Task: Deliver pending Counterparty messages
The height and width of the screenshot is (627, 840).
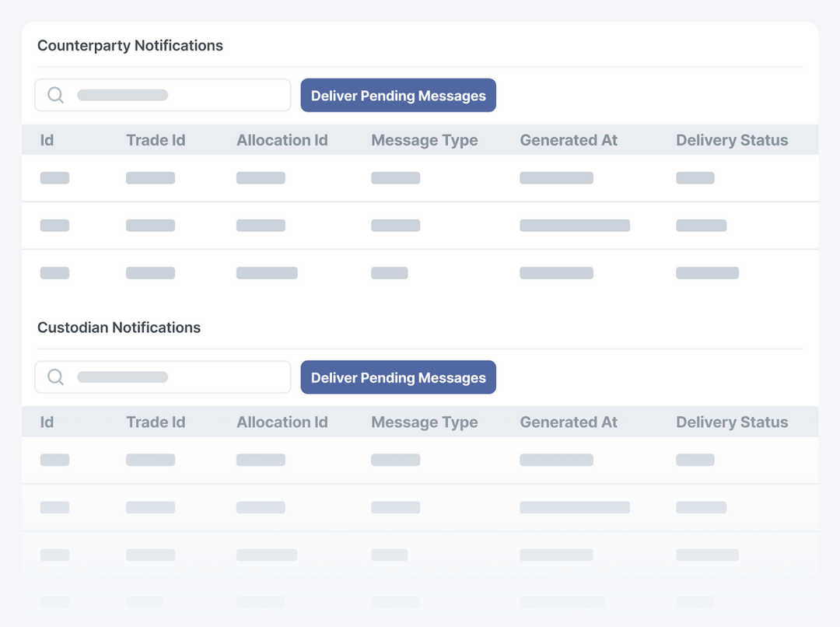Action: (x=398, y=96)
